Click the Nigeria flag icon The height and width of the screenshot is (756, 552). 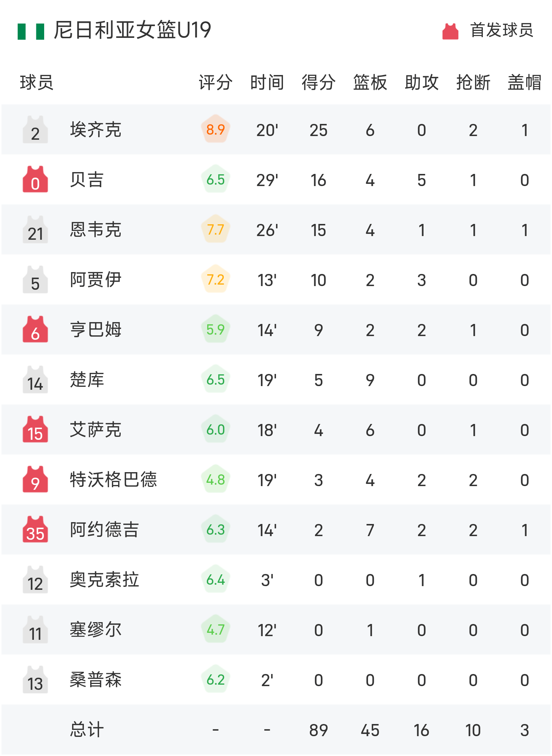click(x=31, y=31)
